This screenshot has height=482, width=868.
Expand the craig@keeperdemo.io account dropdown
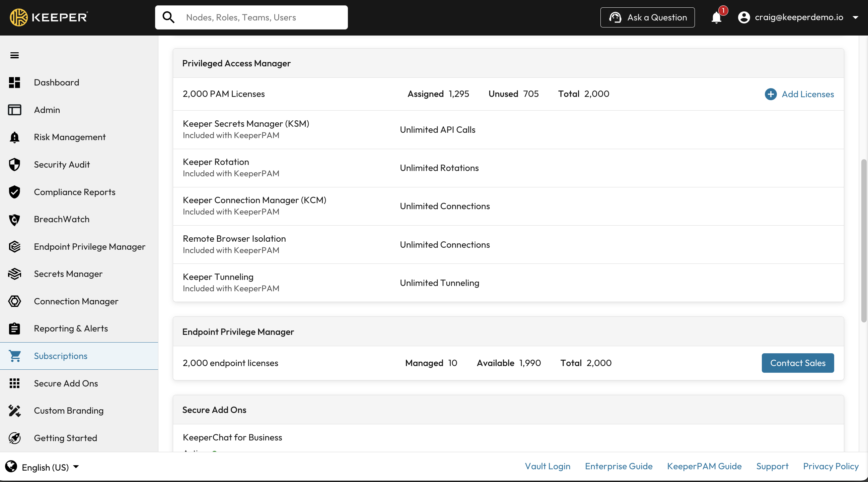(x=855, y=17)
